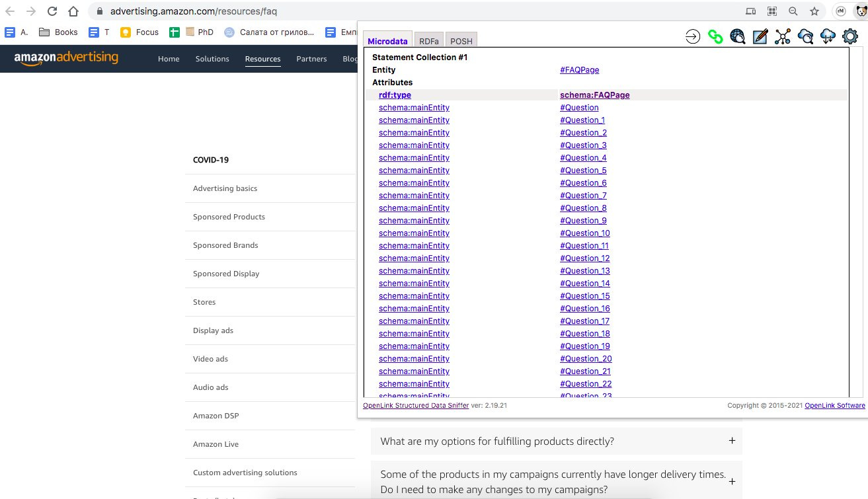868x499 pixels.
Task: Reload the page with the refresh icon
Action: [x=52, y=11]
